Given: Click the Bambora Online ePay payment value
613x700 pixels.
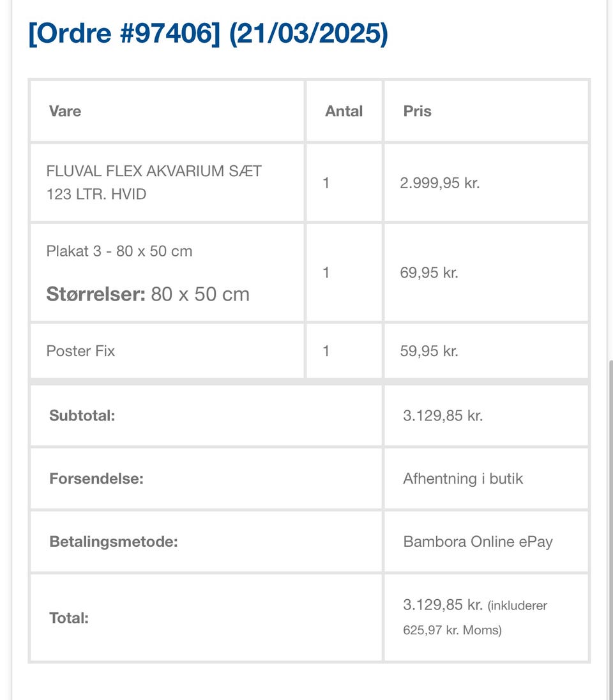Looking at the screenshot, I should tap(478, 542).
